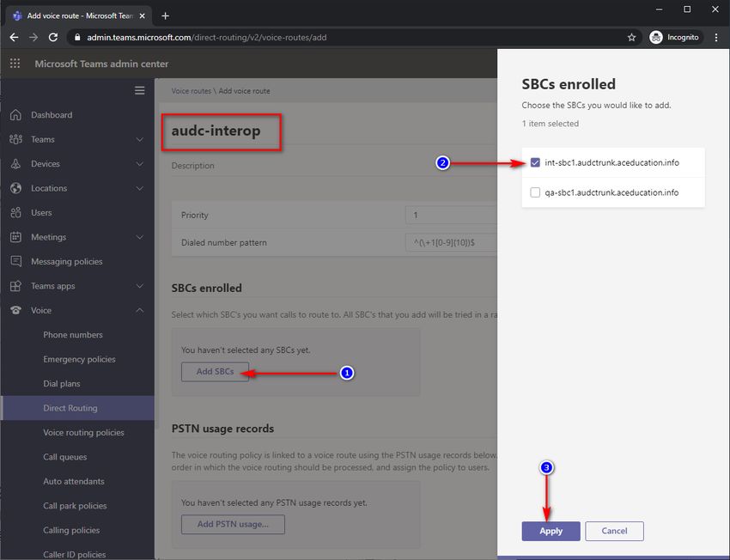The image size is (730, 560).
Task: Reload the page
Action: pos(53,37)
